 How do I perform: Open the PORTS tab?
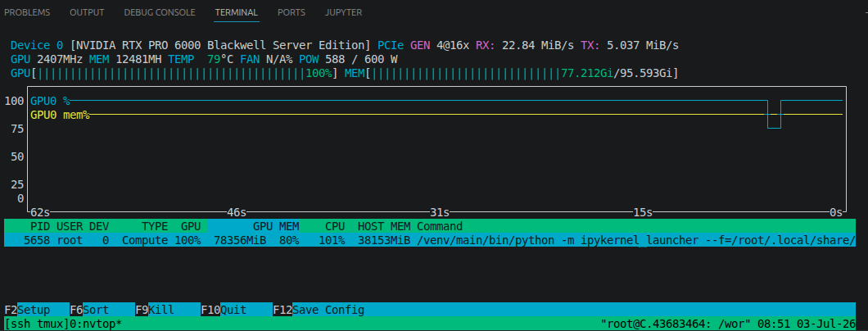point(292,12)
